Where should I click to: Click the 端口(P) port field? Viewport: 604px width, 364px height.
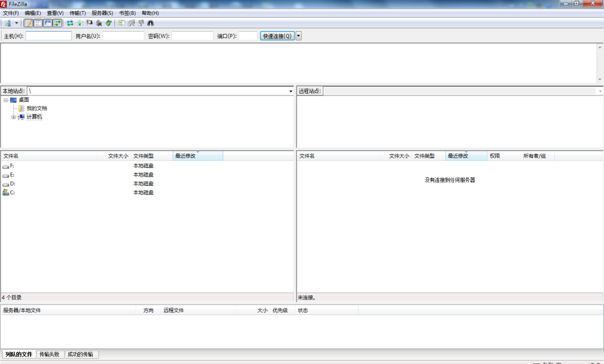(x=248, y=36)
